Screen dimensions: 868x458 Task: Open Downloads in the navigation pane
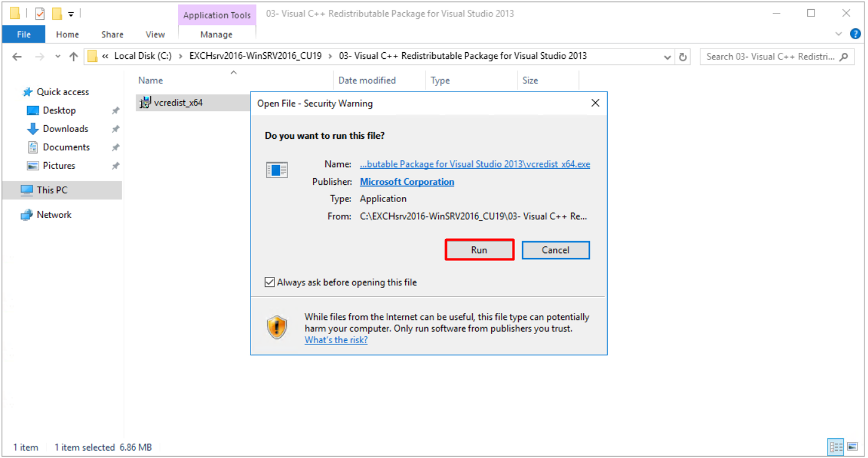(65, 128)
